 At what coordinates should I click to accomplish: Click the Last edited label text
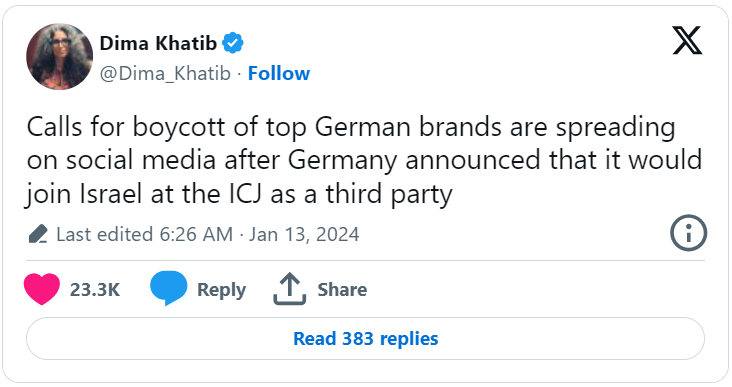105,234
